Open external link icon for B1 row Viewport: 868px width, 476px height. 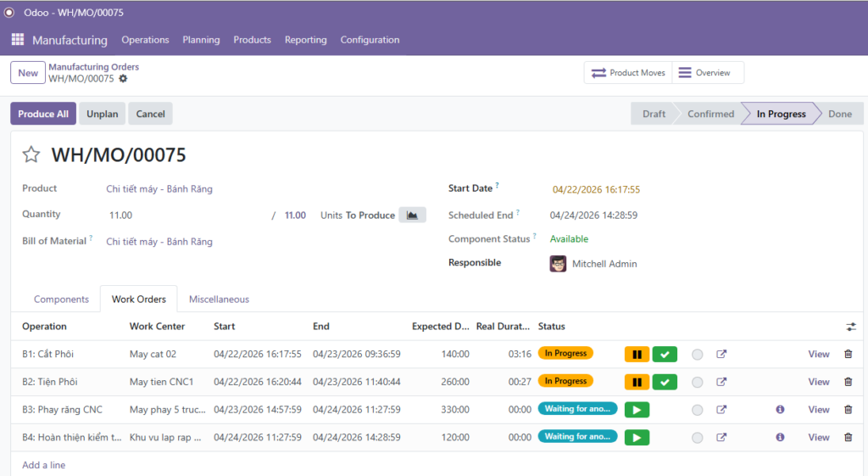click(x=721, y=354)
